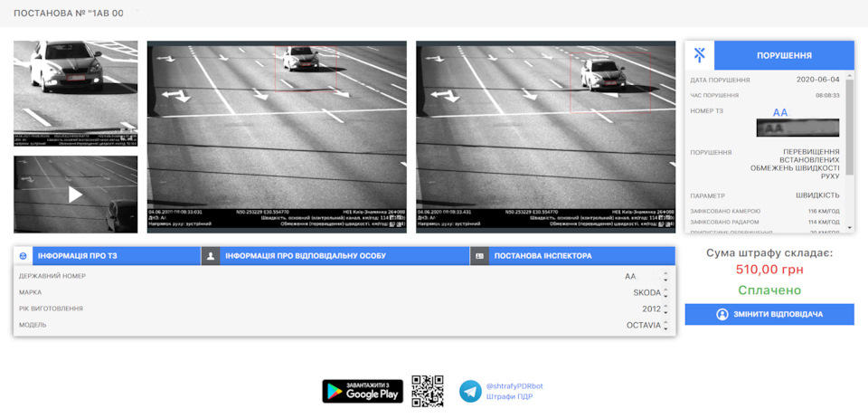The image size is (868, 418).
Task: Select the SKODA make value
Action: 647,292
